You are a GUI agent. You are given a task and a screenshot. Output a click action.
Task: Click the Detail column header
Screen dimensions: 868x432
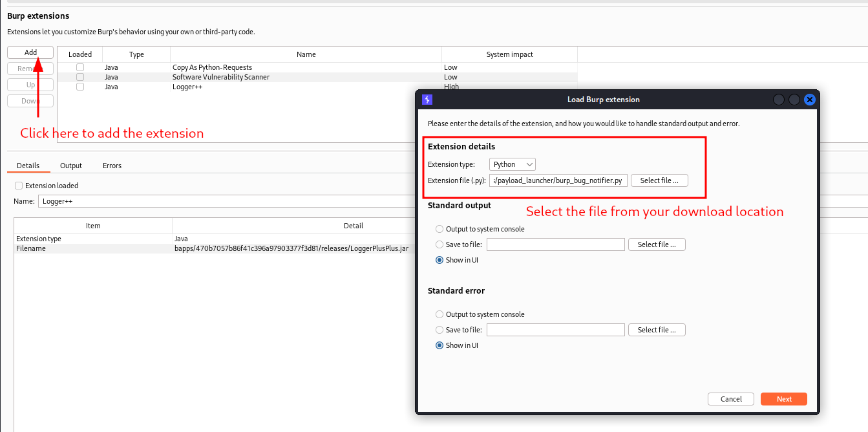353,226
